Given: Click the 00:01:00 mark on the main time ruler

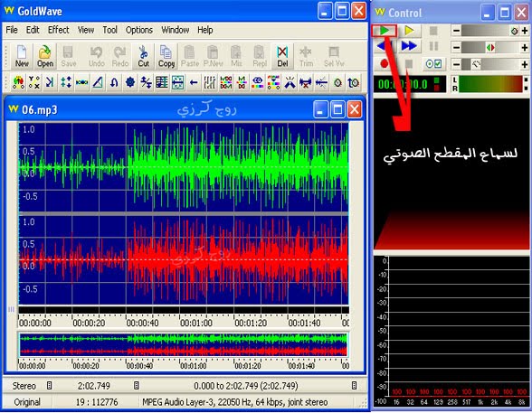Looking at the screenshot, I should (x=196, y=324).
